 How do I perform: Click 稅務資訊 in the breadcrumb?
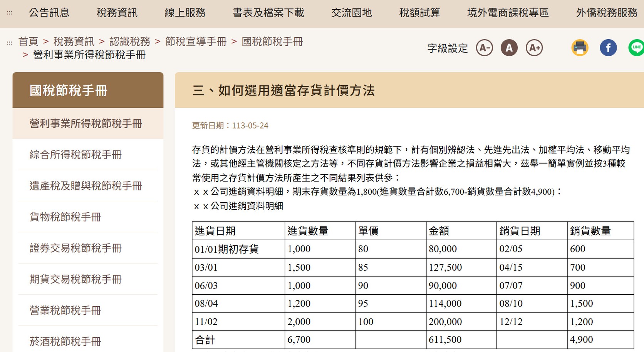tap(74, 42)
